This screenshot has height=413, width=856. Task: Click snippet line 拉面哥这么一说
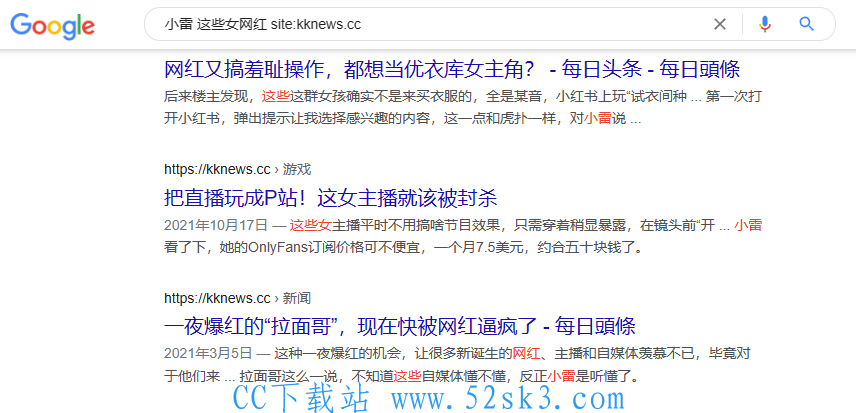pyautogui.click(x=401, y=376)
